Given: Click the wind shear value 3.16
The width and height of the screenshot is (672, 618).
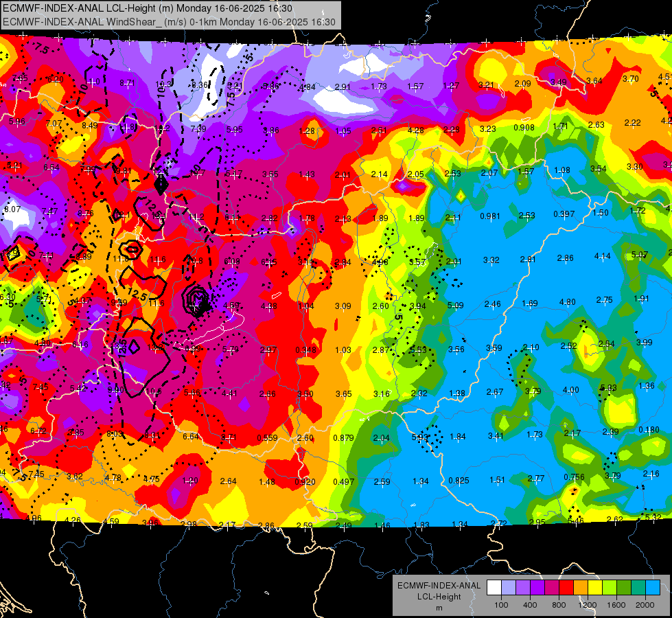Looking at the screenshot, I should pyautogui.click(x=382, y=393).
